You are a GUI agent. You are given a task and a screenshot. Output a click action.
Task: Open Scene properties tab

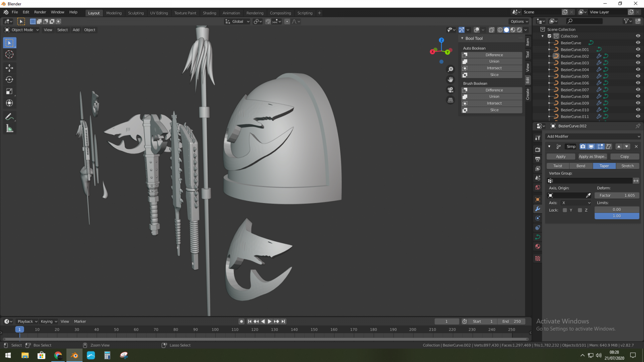coord(537,178)
